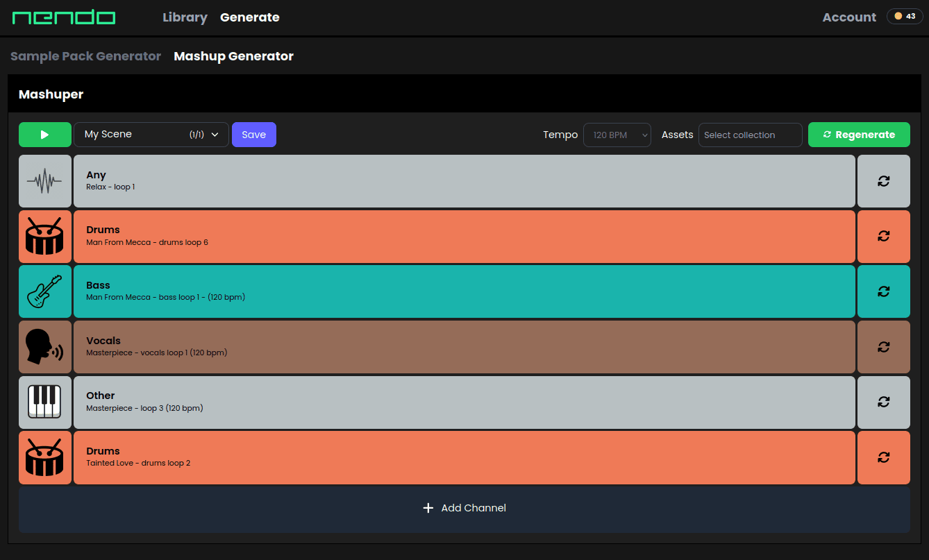Refresh the Any channel Relax loop
Image resolution: width=929 pixels, height=560 pixels.
[x=884, y=181]
